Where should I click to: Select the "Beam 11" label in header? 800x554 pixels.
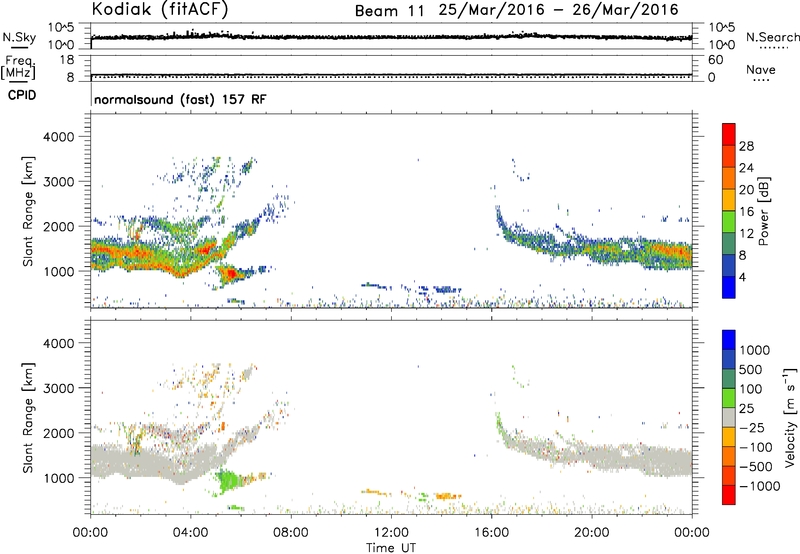389,11
